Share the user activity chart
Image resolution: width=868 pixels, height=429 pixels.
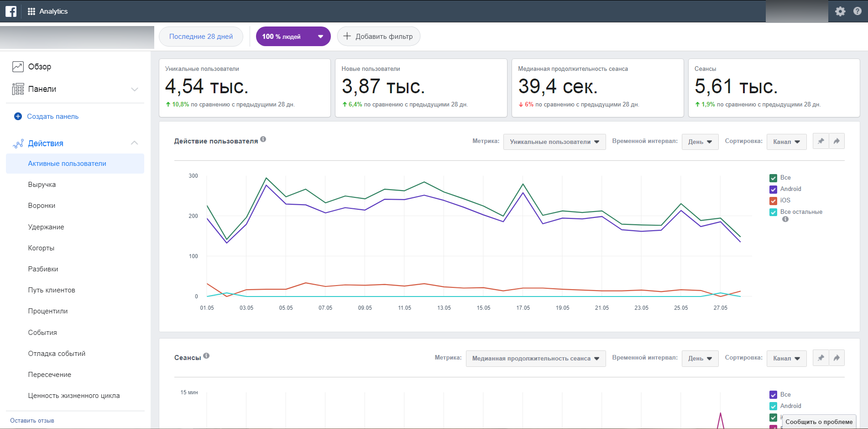coord(837,141)
